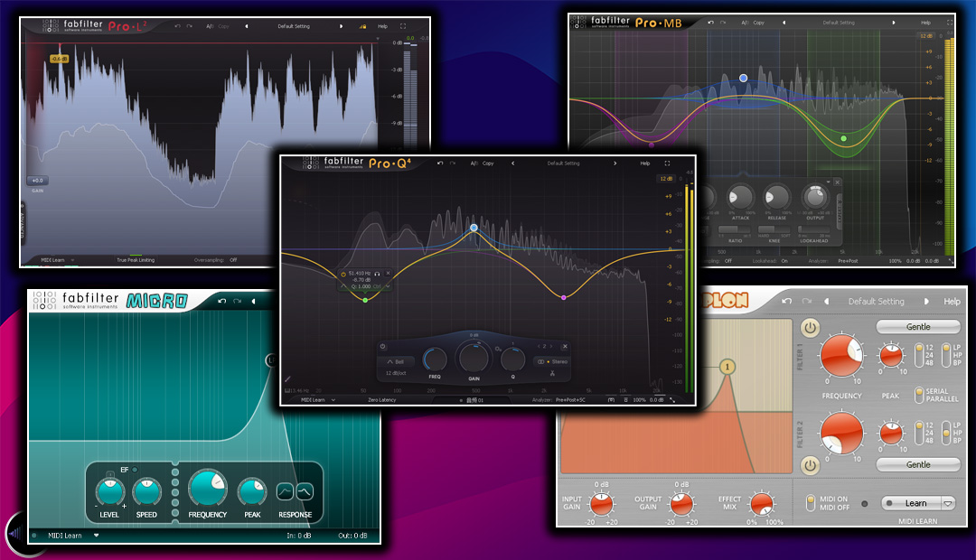976x560 pixels.
Task: Toggle A/B state in Pro-Q 4
Action: coord(474,163)
